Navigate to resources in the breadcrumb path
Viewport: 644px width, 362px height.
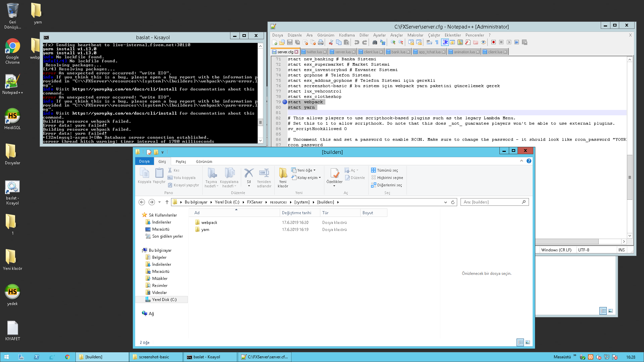[x=278, y=202]
